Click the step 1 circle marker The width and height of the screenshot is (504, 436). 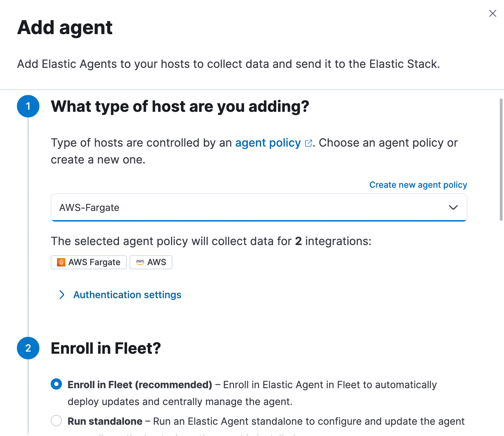(28, 106)
